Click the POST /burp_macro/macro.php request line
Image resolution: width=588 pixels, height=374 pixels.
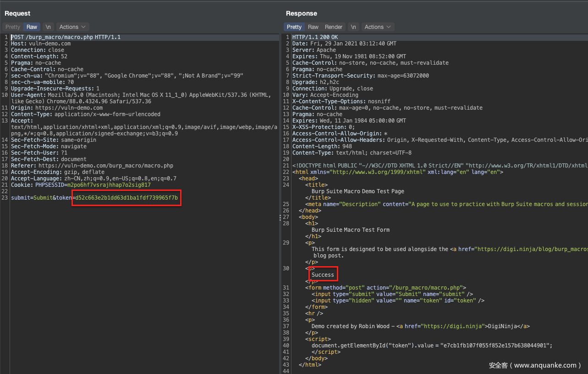click(x=66, y=37)
